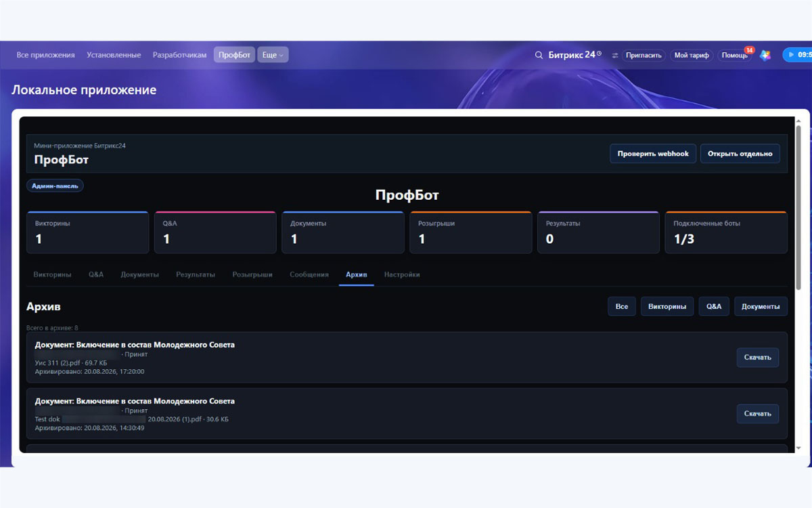This screenshot has height=508, width=812.
Task: Open the settings sliders icon near Пригласить
Action: 615,56
